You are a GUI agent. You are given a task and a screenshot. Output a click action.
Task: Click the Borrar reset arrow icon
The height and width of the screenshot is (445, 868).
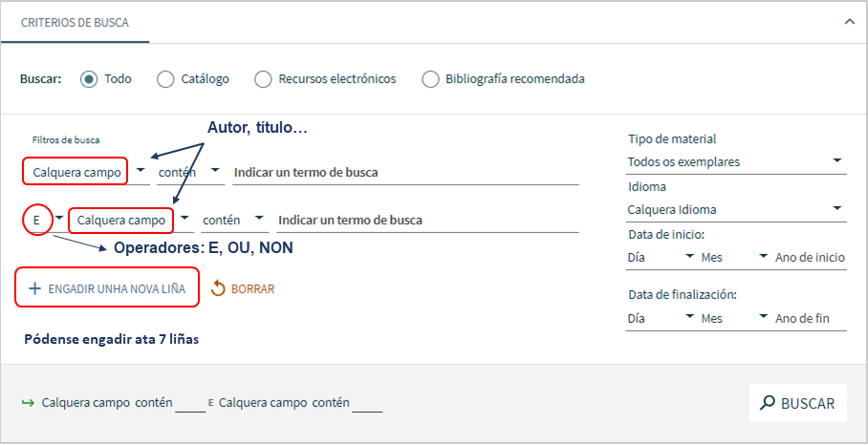tap(218, 288)
